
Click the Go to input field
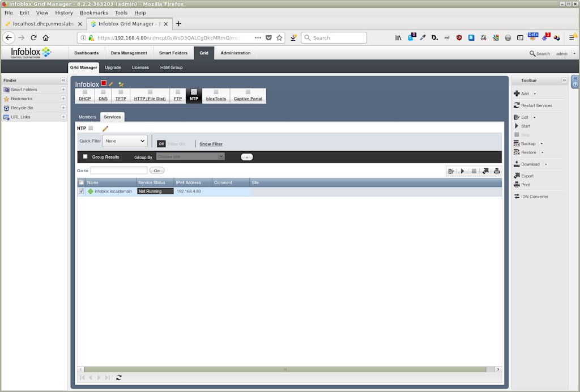point(119,171)
